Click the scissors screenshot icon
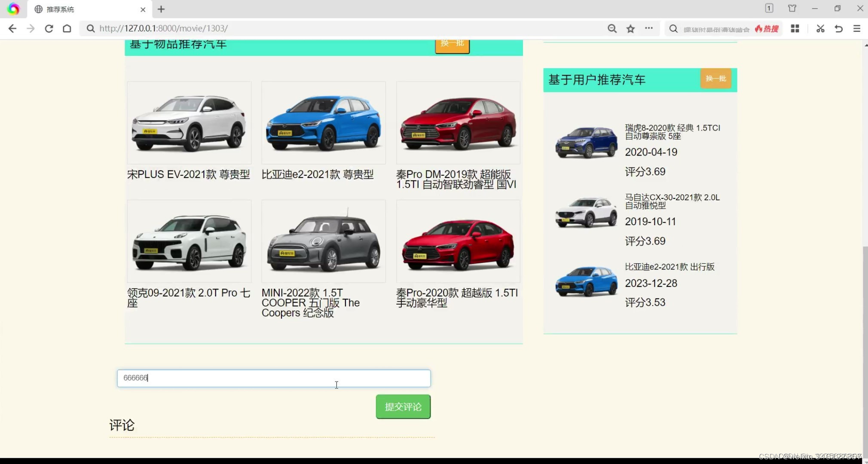Viewport: 868px width, 464px height. click(x=820, y=28)
